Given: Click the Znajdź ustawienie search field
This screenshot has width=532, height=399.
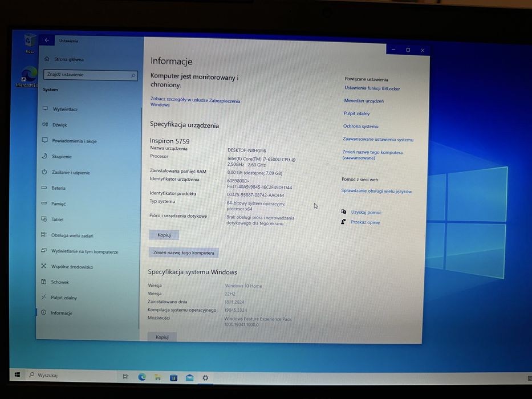Looking at the screenshot, I should pos(91,75).
